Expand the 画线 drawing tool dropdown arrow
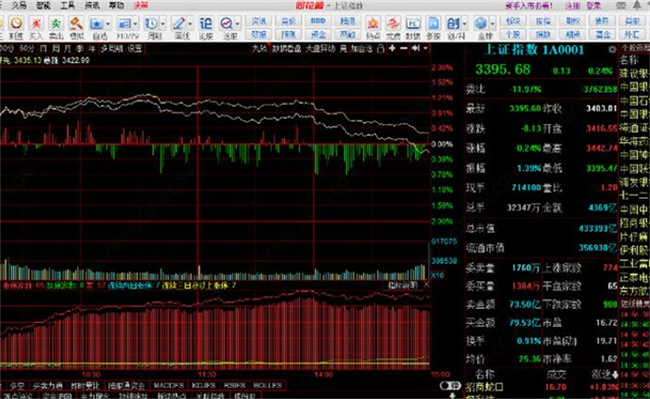The height and width of the screenshot is (399, 650). [x=190, y=24]
